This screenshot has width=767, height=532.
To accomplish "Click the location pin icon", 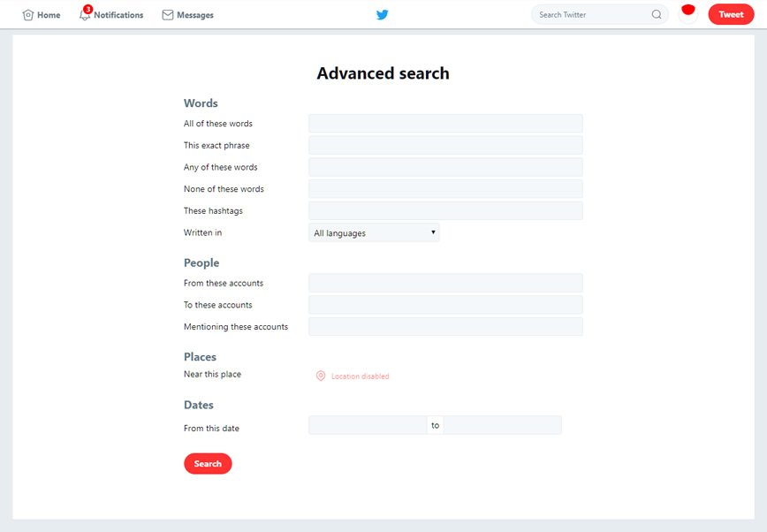I will click(x=321, y=376).
